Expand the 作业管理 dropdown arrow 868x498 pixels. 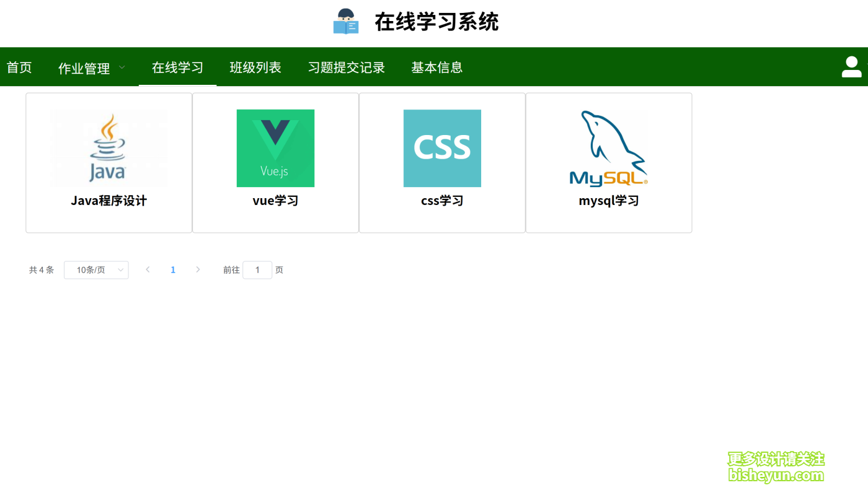pos(122,67)
